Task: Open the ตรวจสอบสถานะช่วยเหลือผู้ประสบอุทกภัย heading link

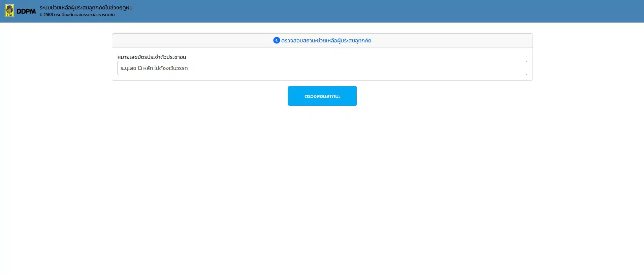Action: click(x=326, y=41)
